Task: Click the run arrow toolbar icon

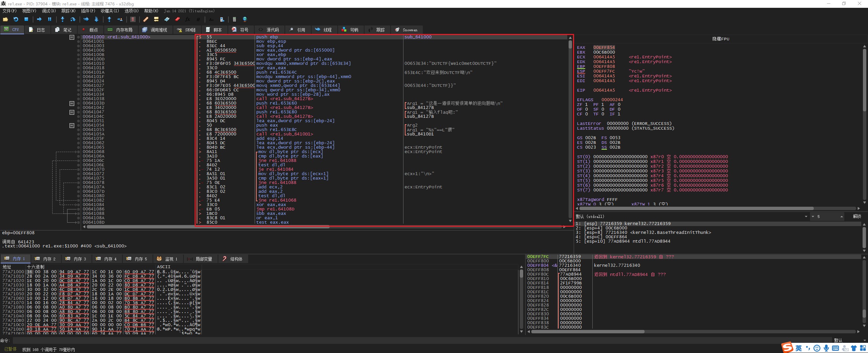Action: (39, 20)
